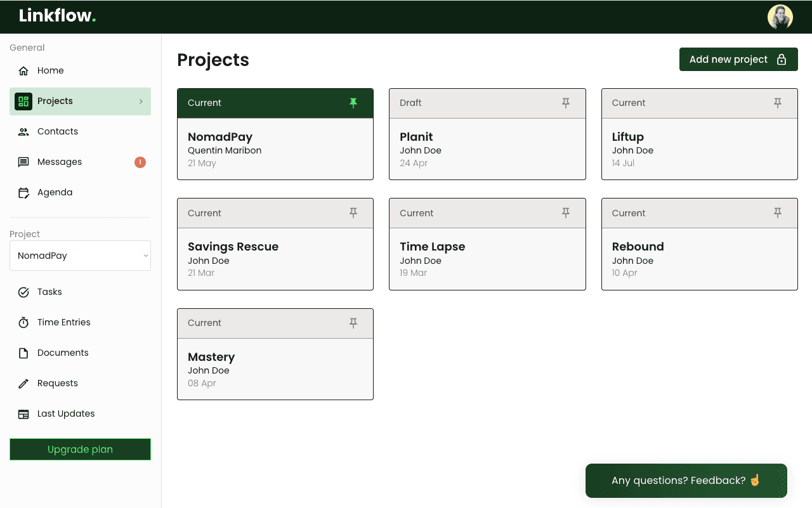Click the Time Entries stopwatch icon
Screen dimensions: 812x508
coord(23,322)
